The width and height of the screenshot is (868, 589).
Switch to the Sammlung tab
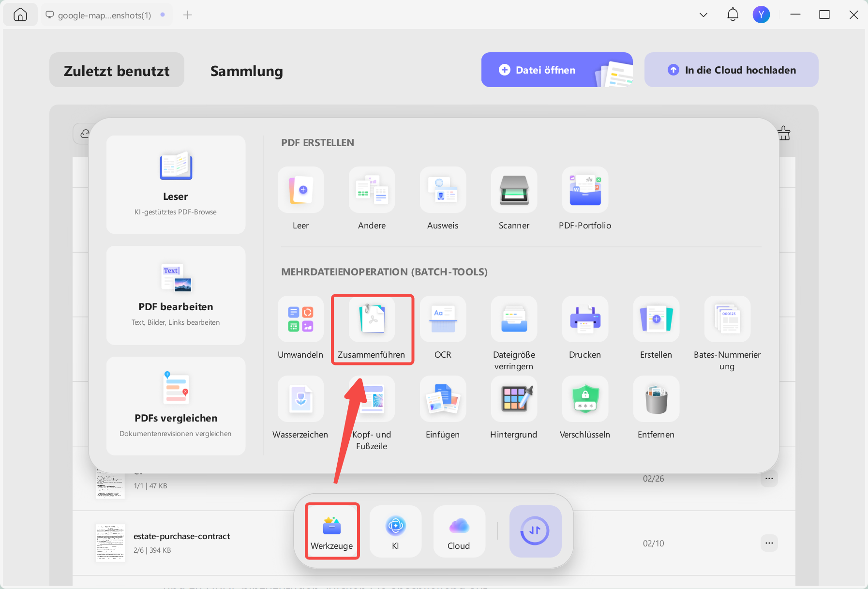tap(246, 71)
